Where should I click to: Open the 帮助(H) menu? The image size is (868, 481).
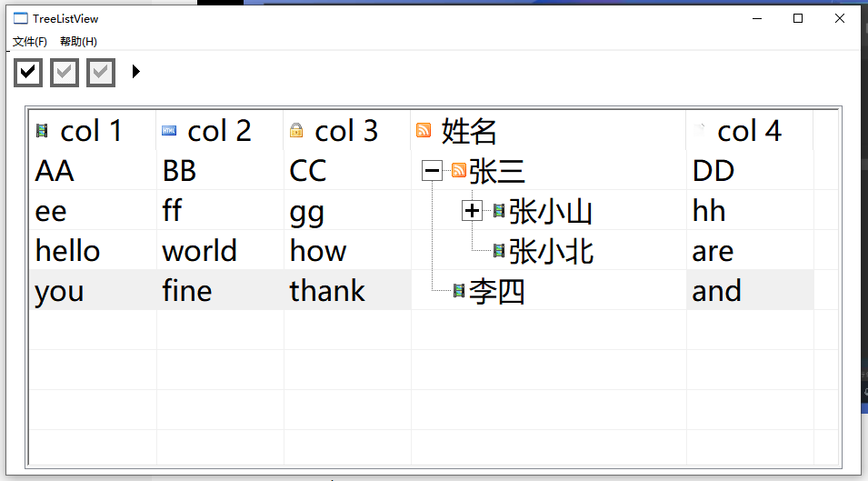(78, 42)
